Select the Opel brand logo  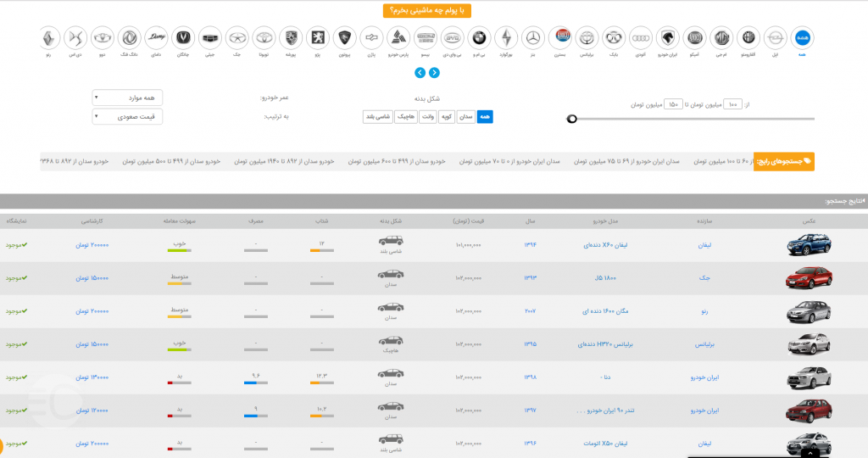coord(774,38)
